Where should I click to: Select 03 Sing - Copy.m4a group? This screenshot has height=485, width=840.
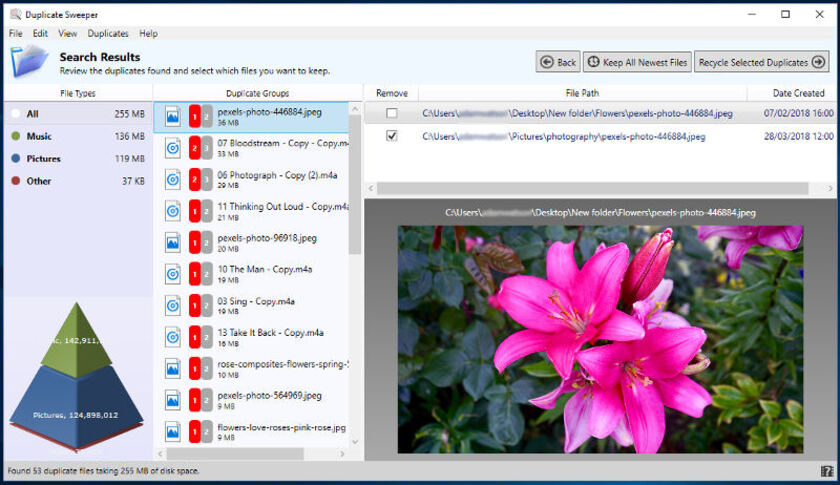tap(251, 305)
